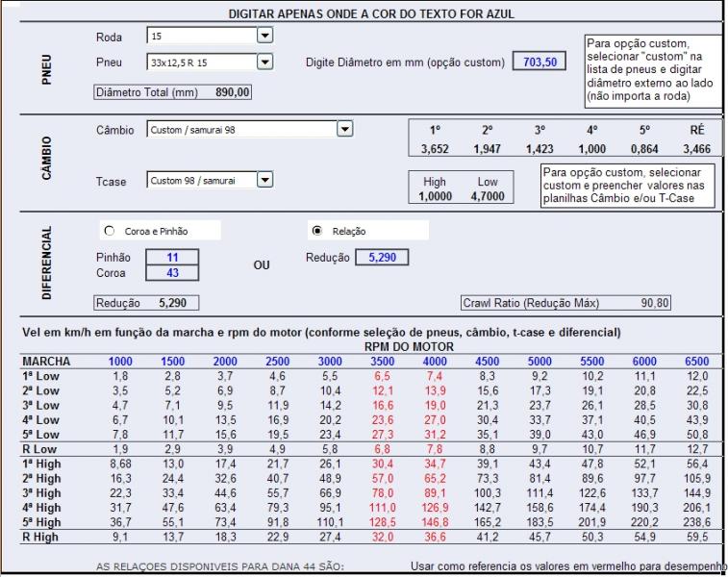
Task: Click the 3500 RPM column header
Action: coord(383,362)
